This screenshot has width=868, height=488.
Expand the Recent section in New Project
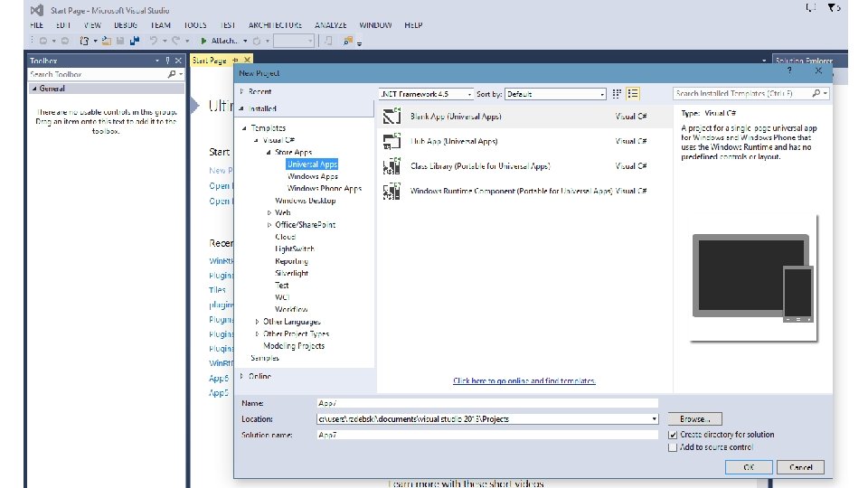pyautogui.click(x=242, y=91)
